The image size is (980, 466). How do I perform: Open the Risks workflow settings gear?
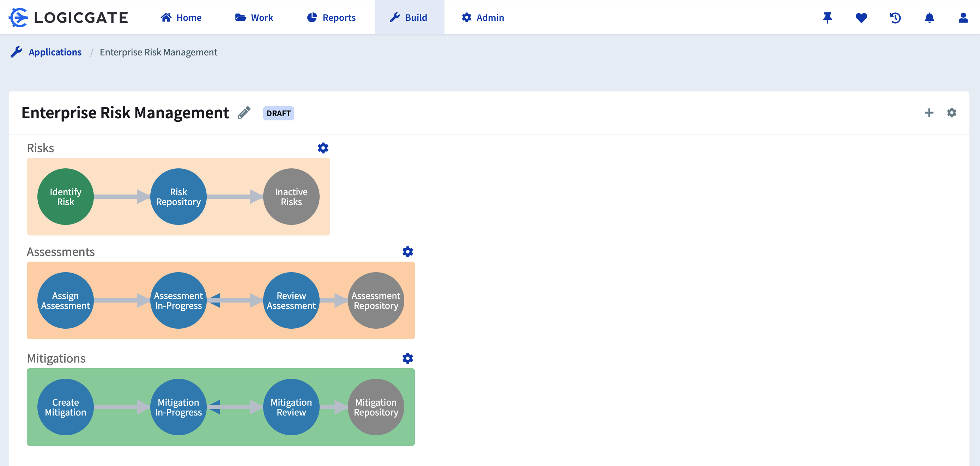point(323,148)
